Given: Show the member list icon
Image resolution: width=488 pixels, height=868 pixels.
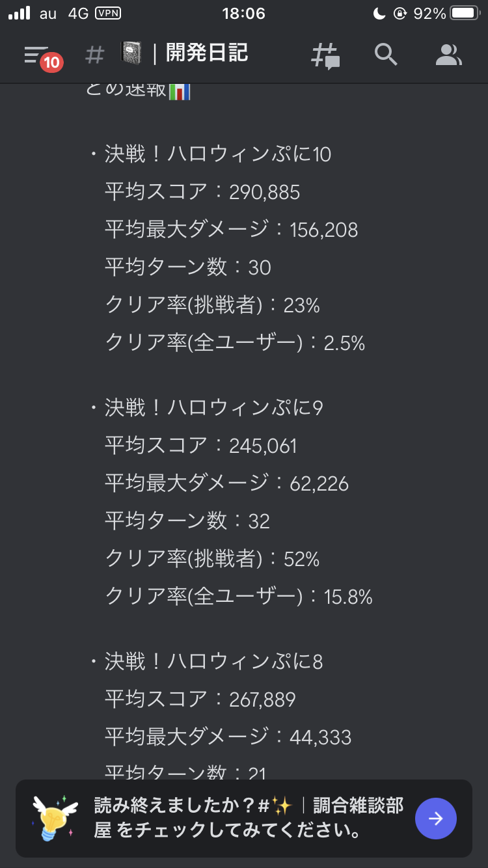Looking at the screenshot, I should [x=448, y=55].
